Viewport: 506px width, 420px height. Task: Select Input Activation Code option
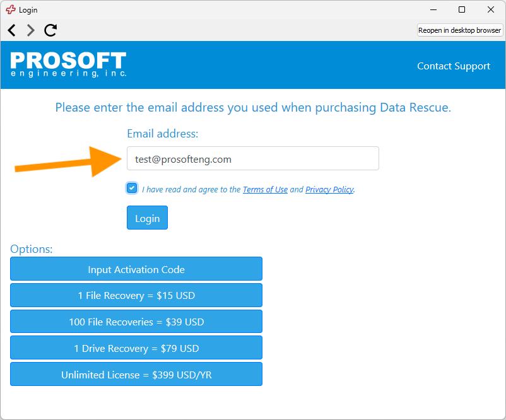click(136, 269)
